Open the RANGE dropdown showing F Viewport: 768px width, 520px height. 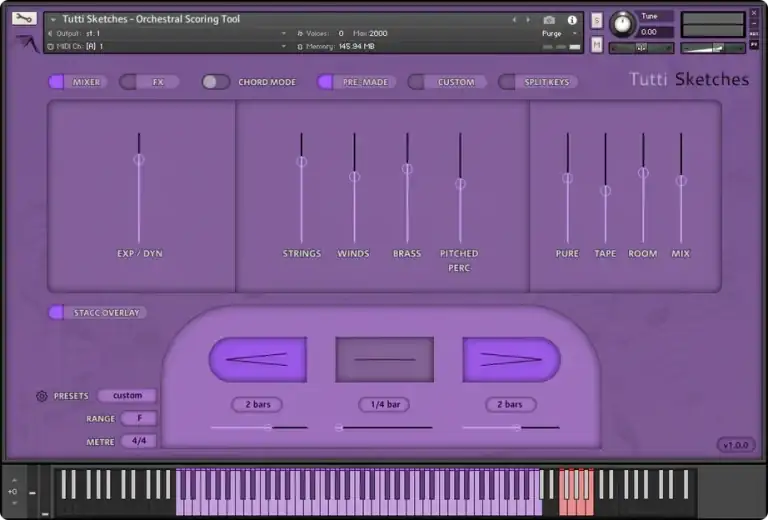[139, 418]
